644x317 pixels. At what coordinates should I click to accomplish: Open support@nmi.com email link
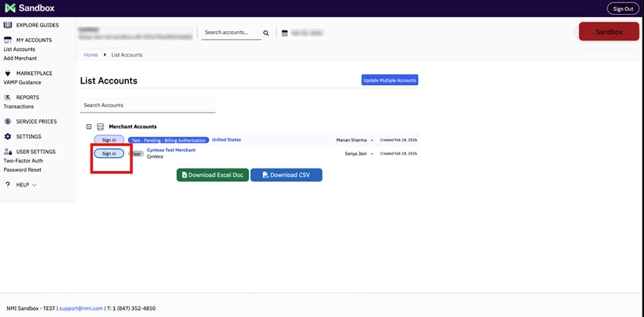(x=81, y=308)
